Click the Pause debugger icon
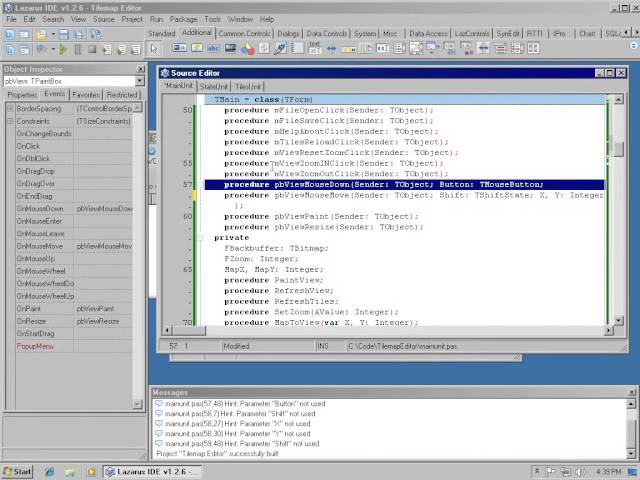Image resolution: width=640 pixels, height=480 pixels. coord(78,50)
